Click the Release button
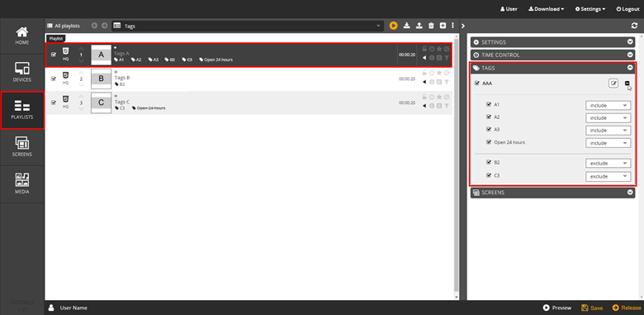 pyautogui.click(x=627, y=308)
